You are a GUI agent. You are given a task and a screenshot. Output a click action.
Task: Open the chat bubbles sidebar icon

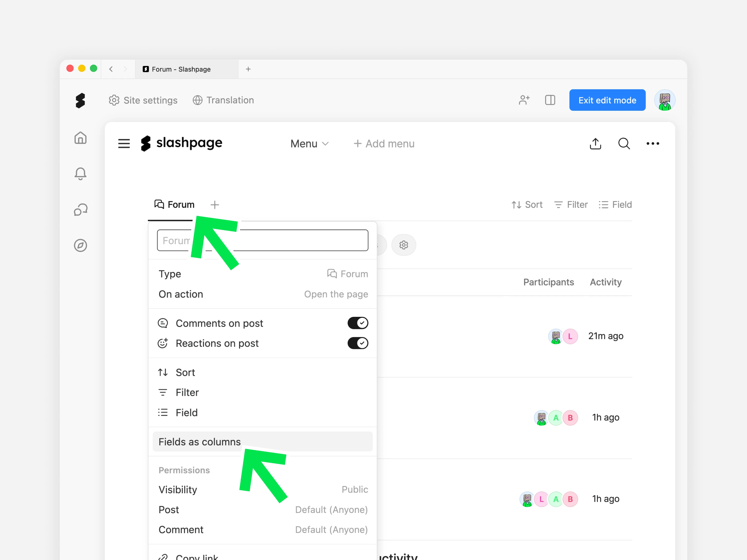click(x=80, y=210)
